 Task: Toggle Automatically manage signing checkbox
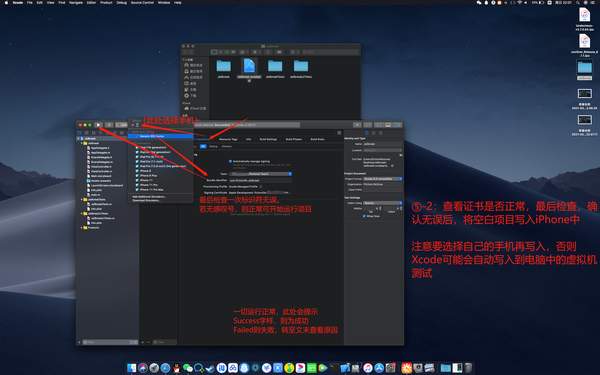coord(230,161)
